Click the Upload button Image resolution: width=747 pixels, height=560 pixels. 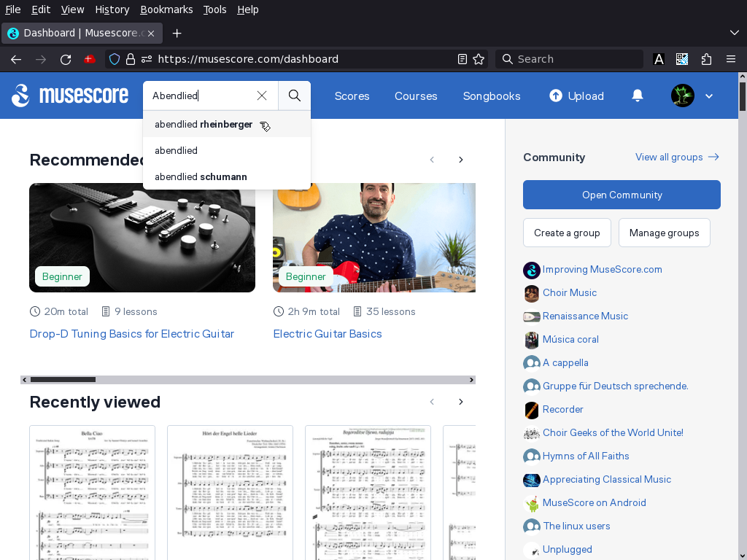(576, 96)
